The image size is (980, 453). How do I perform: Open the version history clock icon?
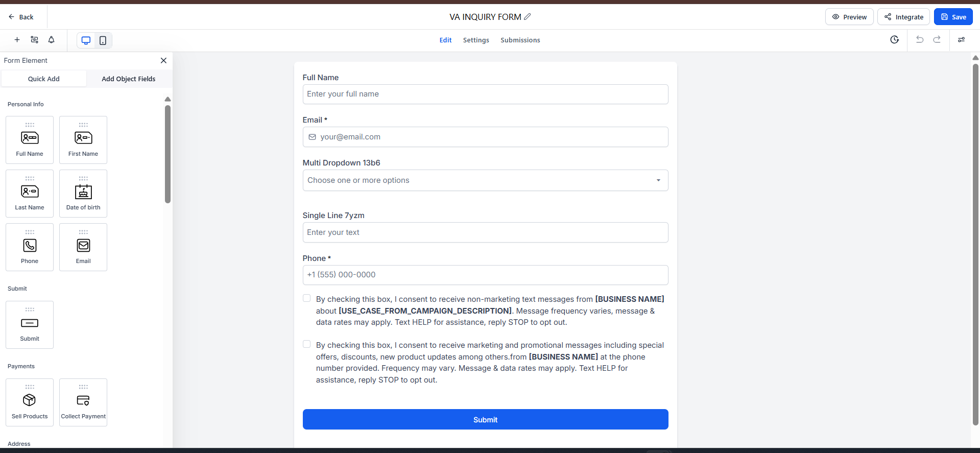coord(894,40)
